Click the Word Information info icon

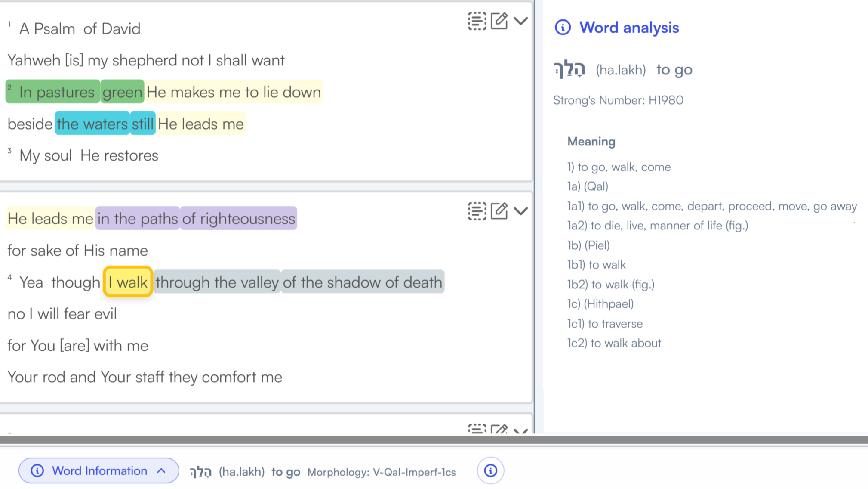tap(38, 470)
